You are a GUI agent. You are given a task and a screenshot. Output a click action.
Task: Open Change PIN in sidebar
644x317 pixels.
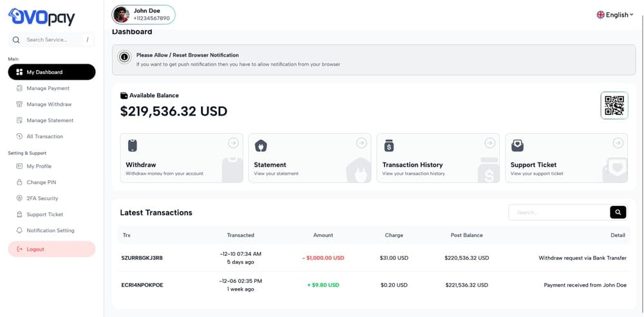tap(41, 183)
